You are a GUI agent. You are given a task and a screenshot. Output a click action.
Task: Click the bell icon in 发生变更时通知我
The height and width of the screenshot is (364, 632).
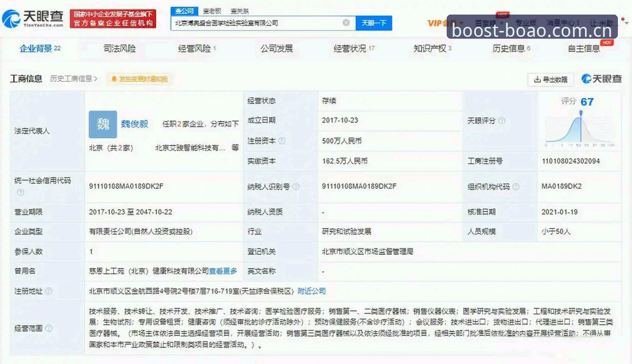pyautogui.click(x=114, y=79)
